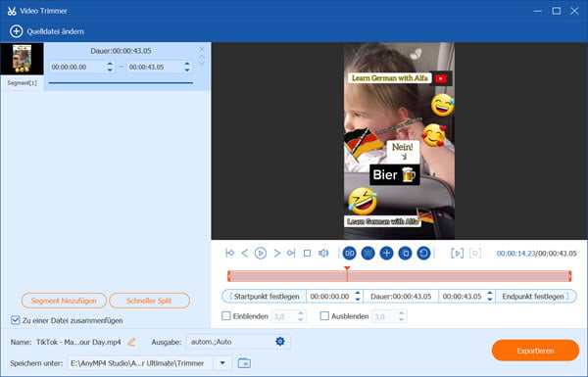Viewport: 588px width, 377px height.
Task: Open the Ausgabe autom.;Auto format field
Action: (x=238, y=342)
